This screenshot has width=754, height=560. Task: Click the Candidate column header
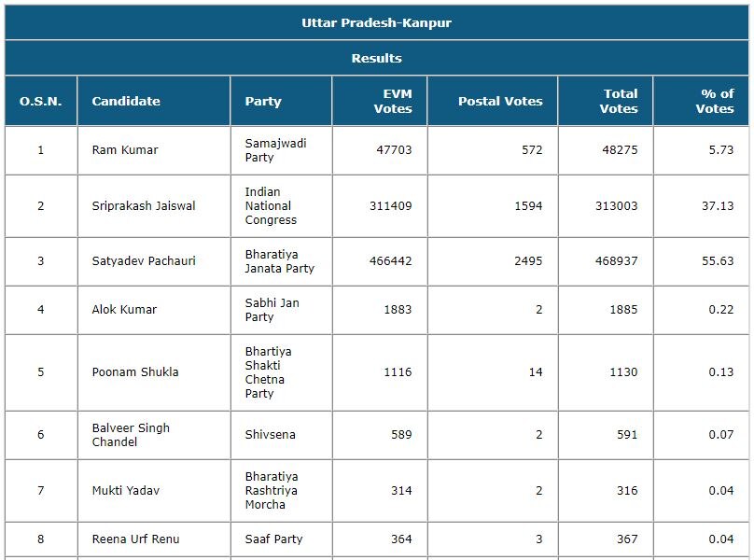click(x=154, y=101)
